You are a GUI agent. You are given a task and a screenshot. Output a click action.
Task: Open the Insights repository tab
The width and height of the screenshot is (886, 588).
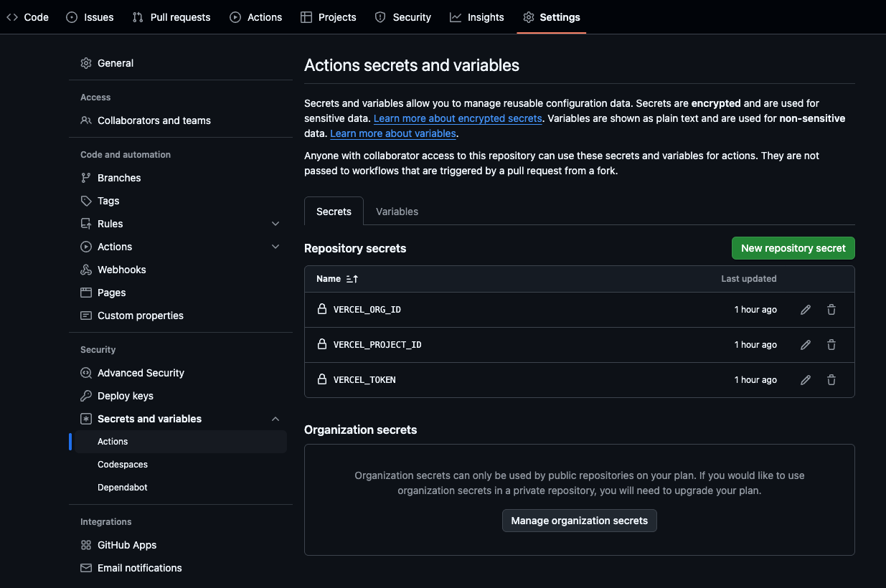477,17
